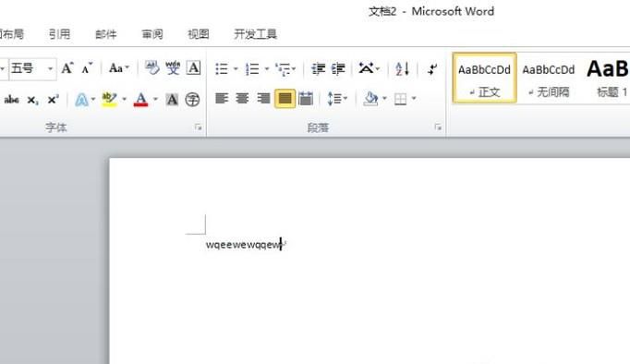
Task: Toggle Justify alignment button
Action: coord(285,99)
